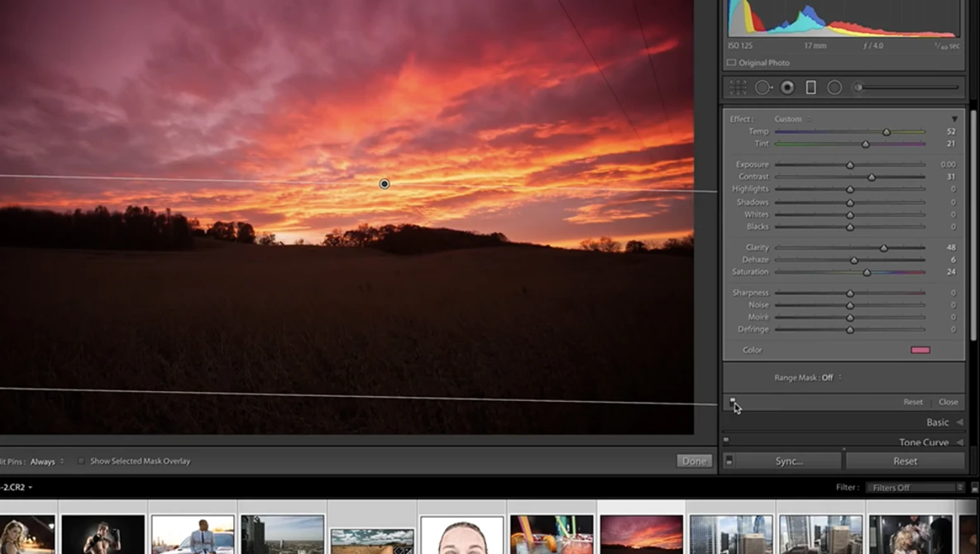Select the pink sunset thumbnail in the filmstrip
980x554 pixels.
pos(641,535)
